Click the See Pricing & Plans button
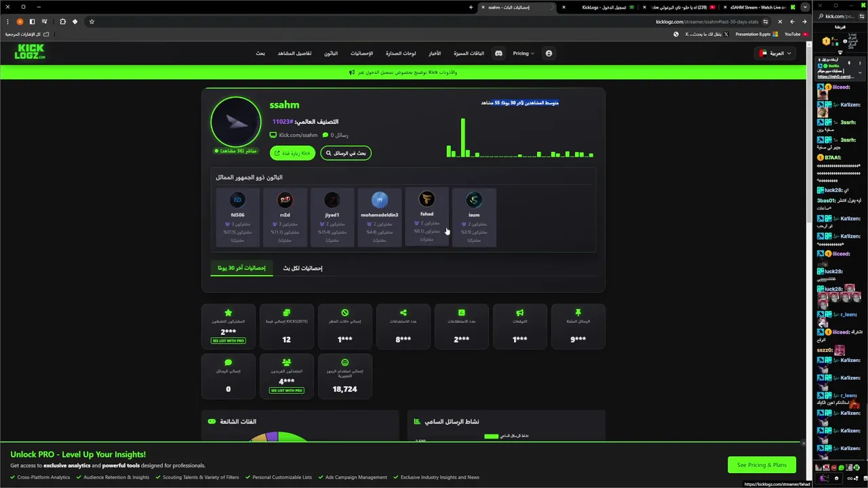868x488 pixels. click(762, 465)
